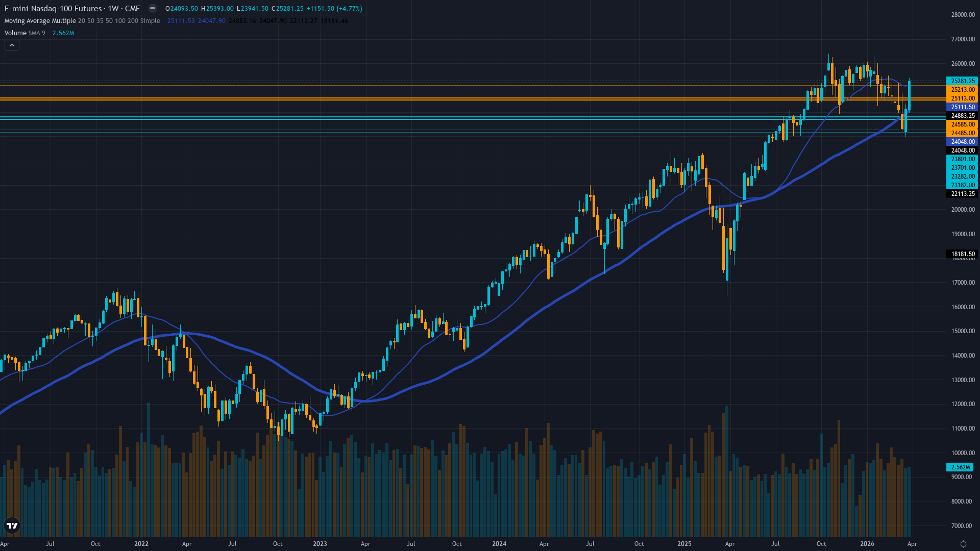Click the change value +1151.50 (+4.77%)
This screenshot has height=551, width=980.
coord(334,9)
